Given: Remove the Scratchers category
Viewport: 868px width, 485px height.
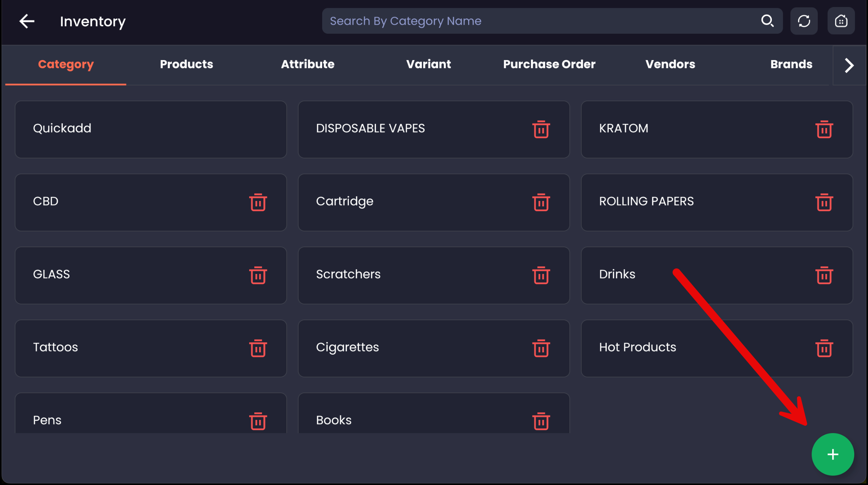Looking at the screenshot, I should pos(541,275).
